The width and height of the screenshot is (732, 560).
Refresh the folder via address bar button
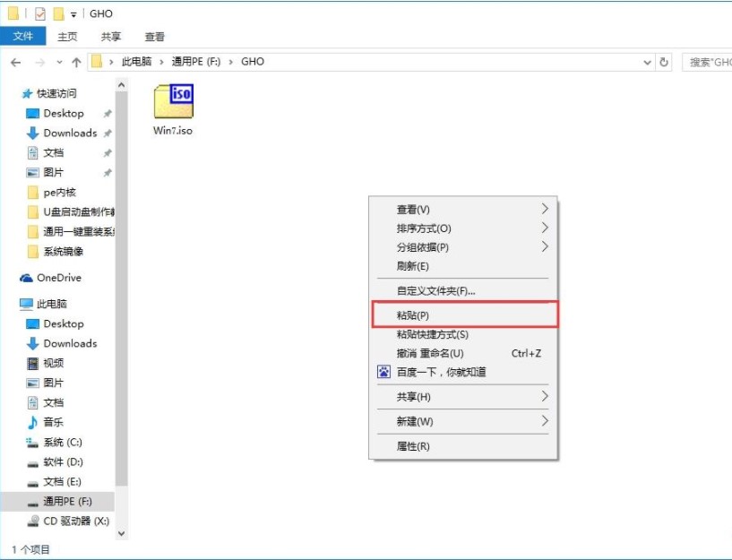[663, 62]
